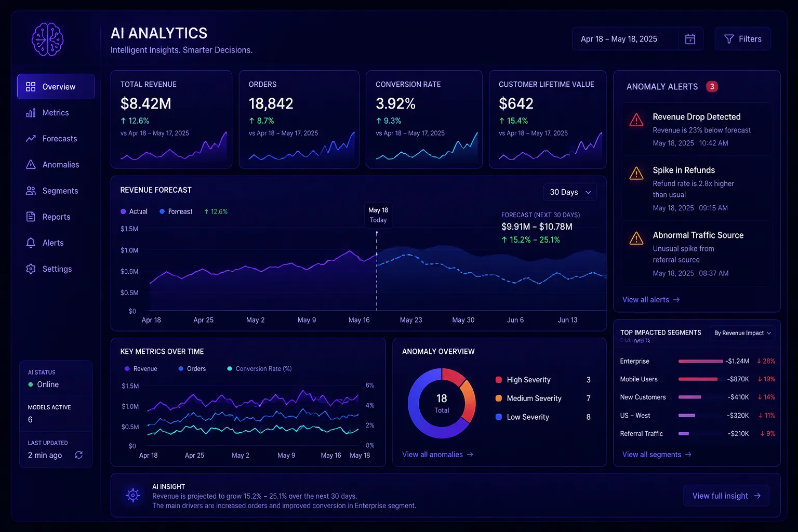Click the Low Severity blue swatch
This screenshot has width=798, height=532.
tap(499, 417)
